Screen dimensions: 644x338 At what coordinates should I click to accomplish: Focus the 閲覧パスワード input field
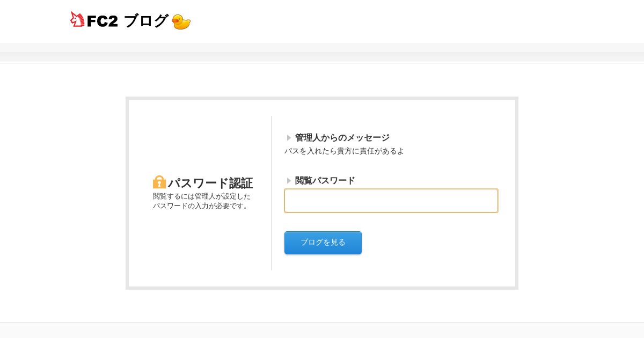pos(391,201)
